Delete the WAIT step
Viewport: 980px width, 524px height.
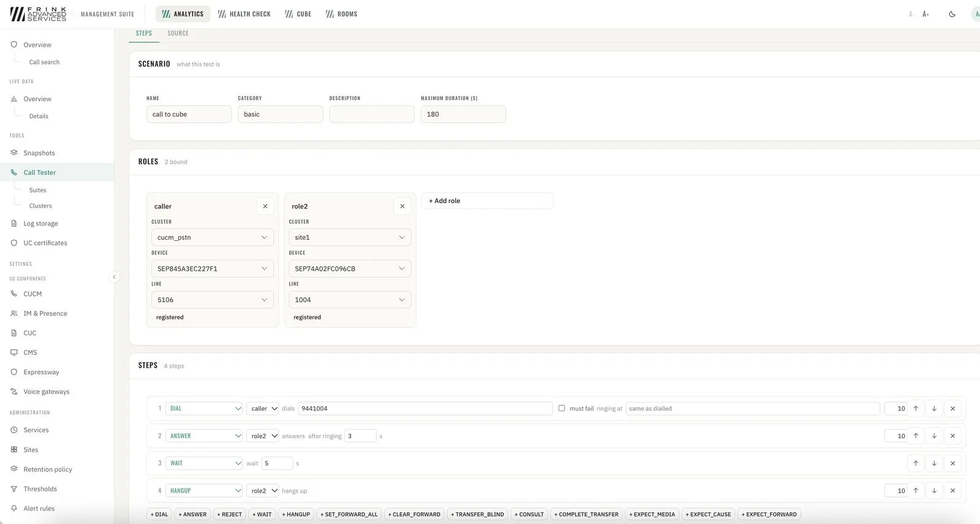(x=952, y=463)
